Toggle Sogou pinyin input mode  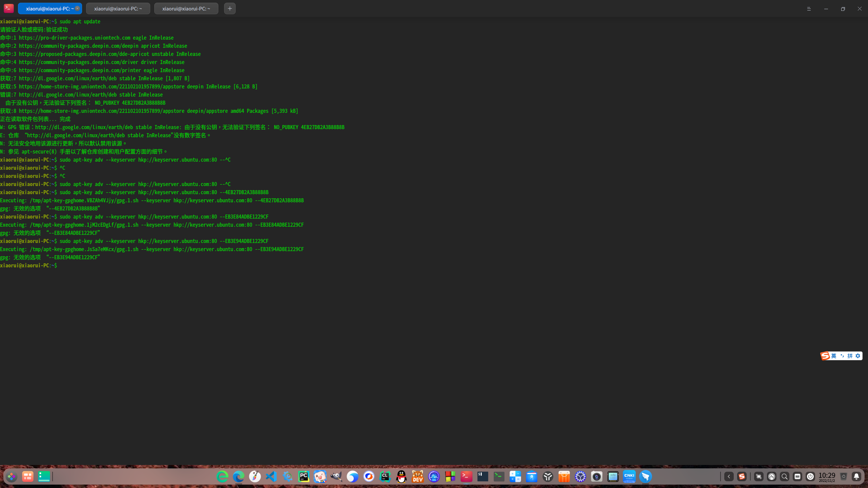tap(850, 356)
